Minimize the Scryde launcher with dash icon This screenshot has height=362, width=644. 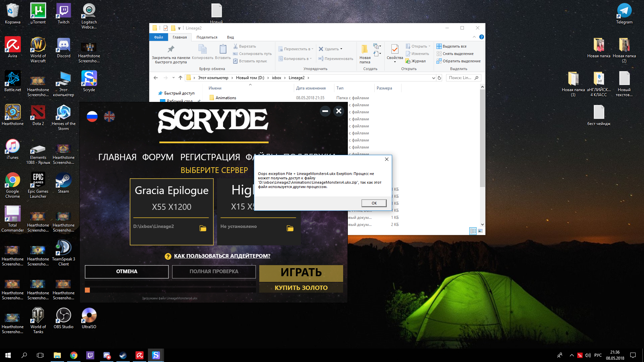(325, 111)
